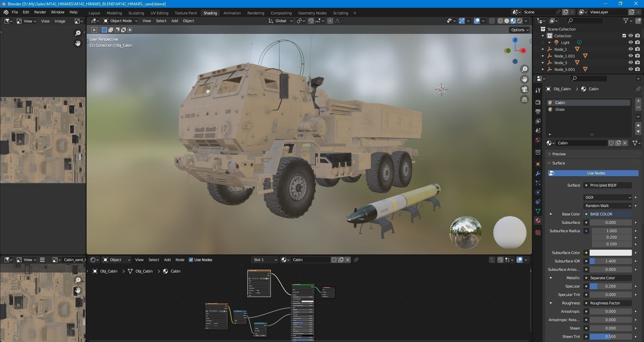644x342 pixels.
Task: Add a new material slot with plus
Action: click(638, 101)
